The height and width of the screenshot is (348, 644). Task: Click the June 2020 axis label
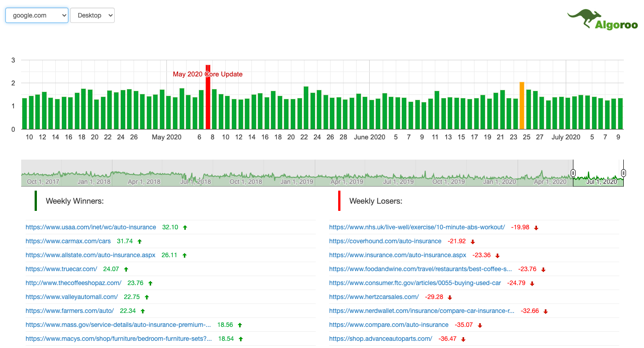click(370, 137)
